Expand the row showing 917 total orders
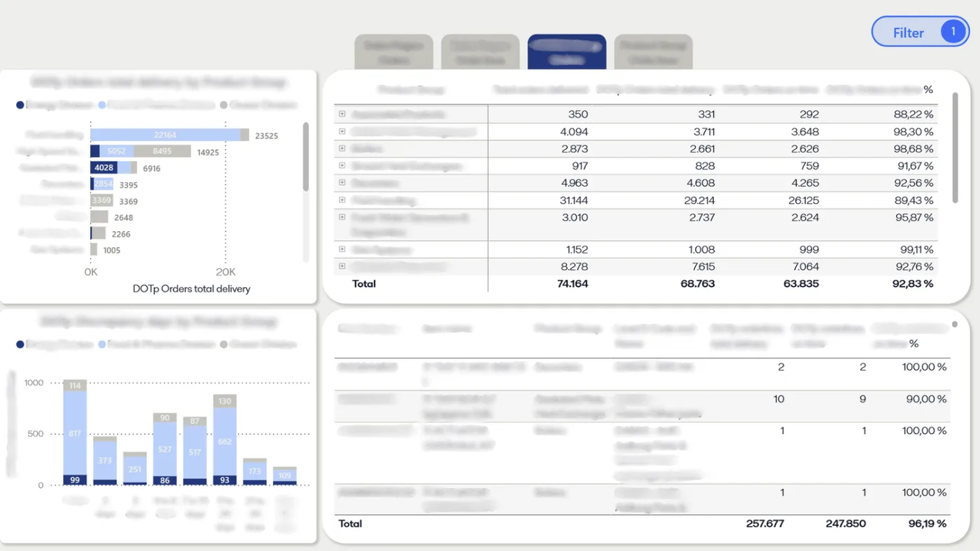The height and width of the screenshot is (551, 980). [x=342, y=165]
